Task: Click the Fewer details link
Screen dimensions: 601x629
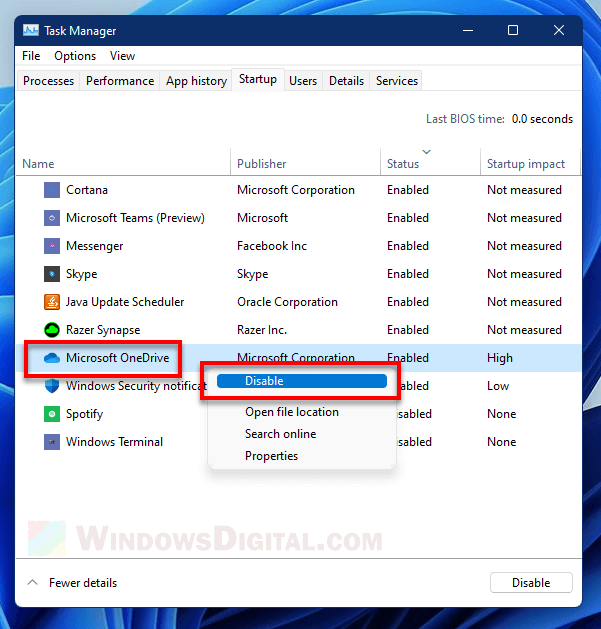Action: [83, 582]
